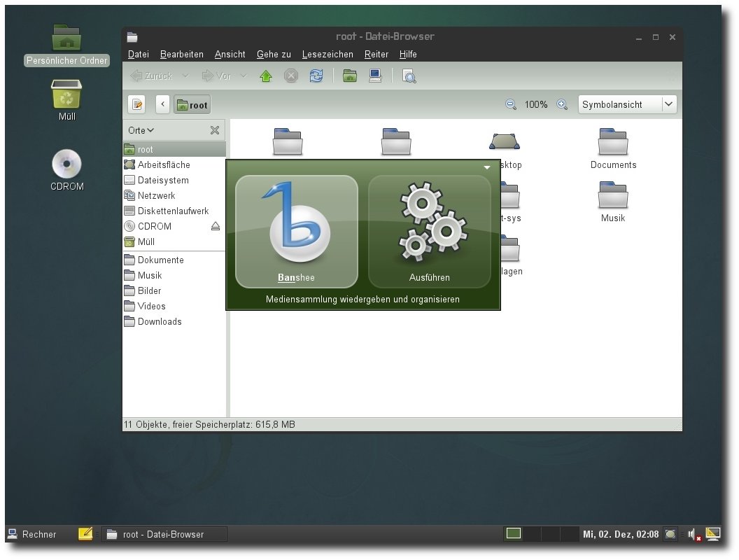Click the tray icon between clock and volume
This screenshot has height=560, width=739.
[x=670, y=534]
